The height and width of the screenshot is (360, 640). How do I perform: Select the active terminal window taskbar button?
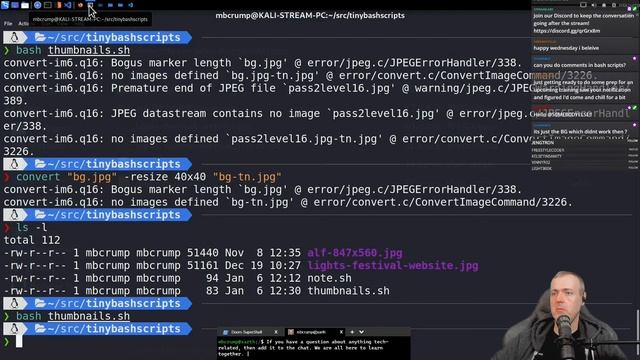(90, 5)
